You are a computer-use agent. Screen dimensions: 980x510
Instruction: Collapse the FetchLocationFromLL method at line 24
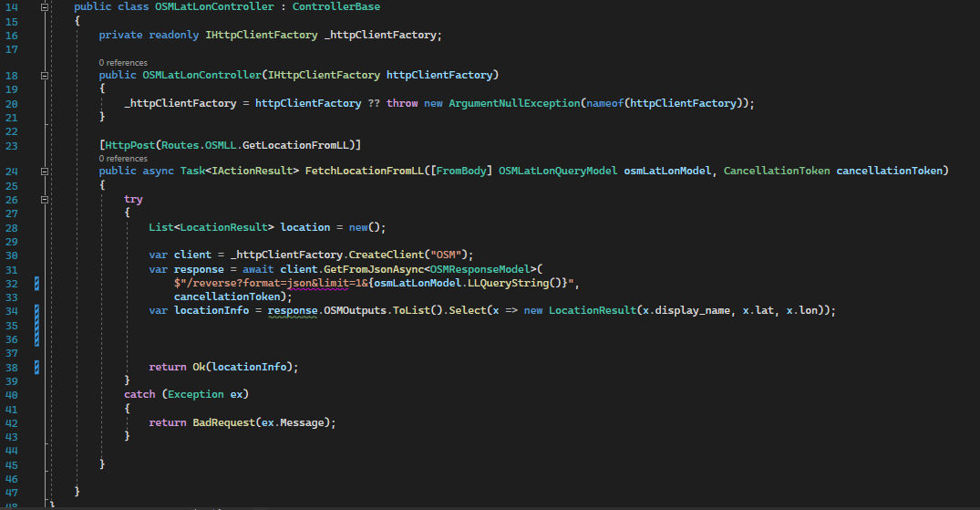coord(45,172)
